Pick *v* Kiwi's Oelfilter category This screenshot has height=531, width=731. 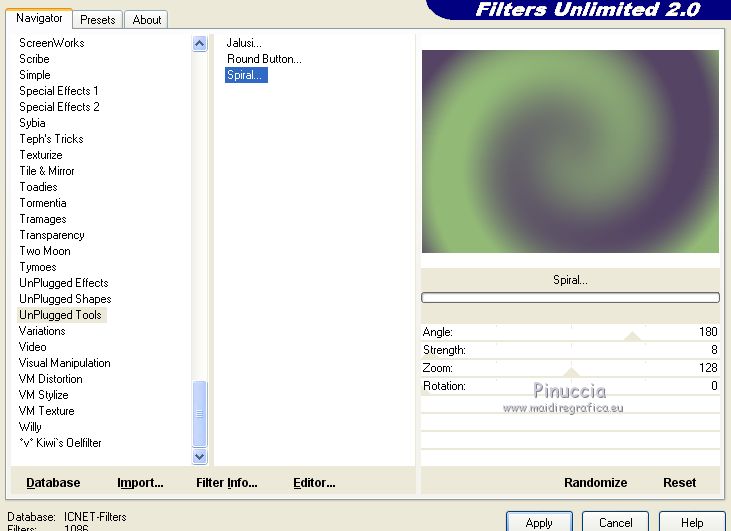(60, 443)
